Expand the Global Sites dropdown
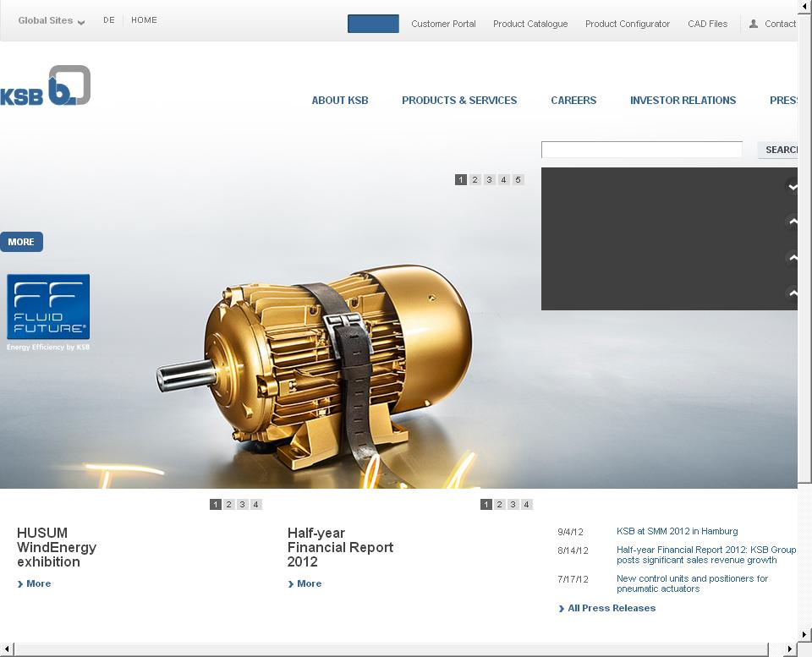Viewport: 812px width, 657px height. tap(52, 20)
